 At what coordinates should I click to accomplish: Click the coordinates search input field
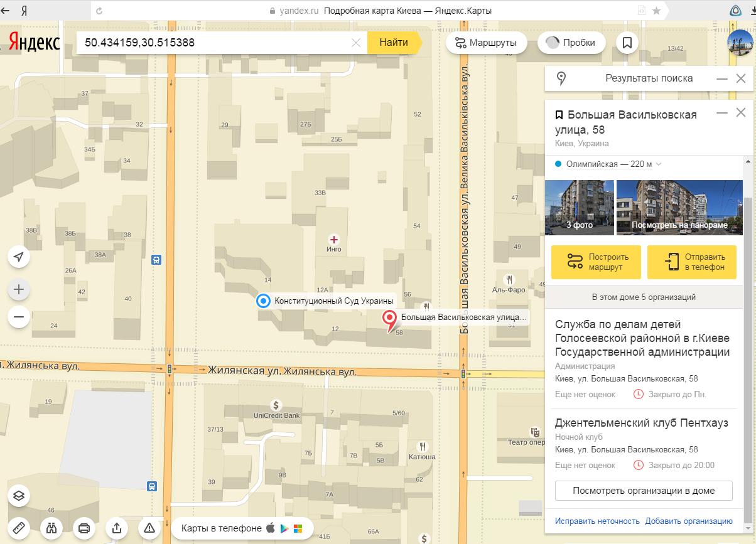(213, 43)
